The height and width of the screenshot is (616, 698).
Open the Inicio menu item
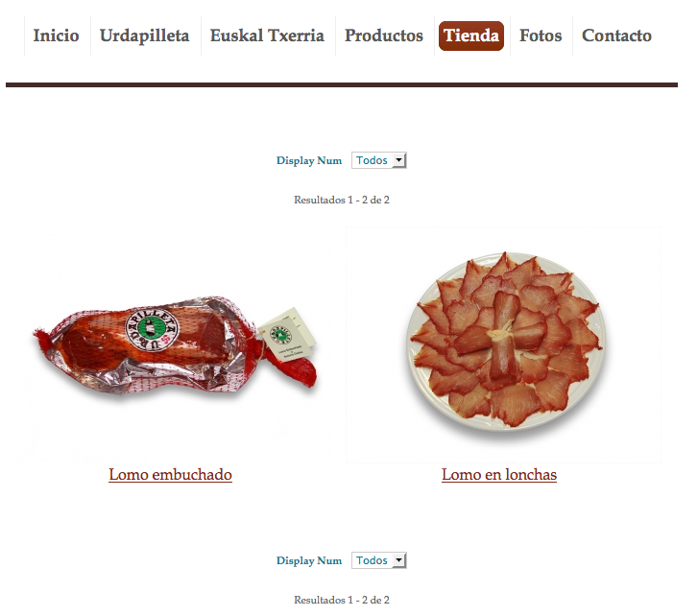click(56, 36)
